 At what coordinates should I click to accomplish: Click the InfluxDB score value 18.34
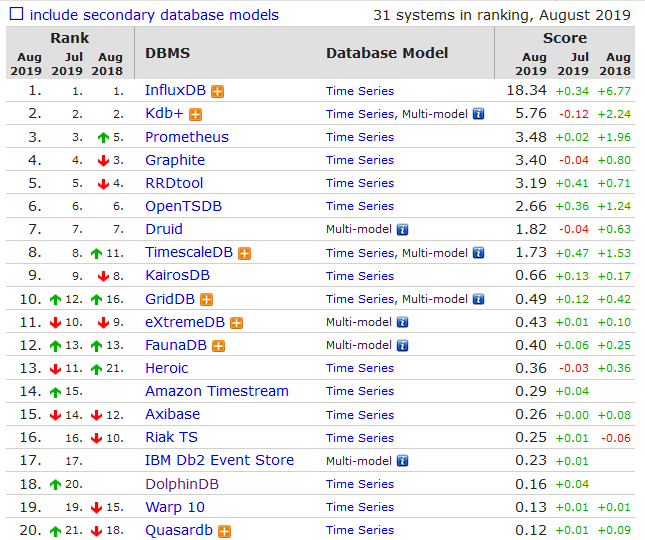point(526,90)
